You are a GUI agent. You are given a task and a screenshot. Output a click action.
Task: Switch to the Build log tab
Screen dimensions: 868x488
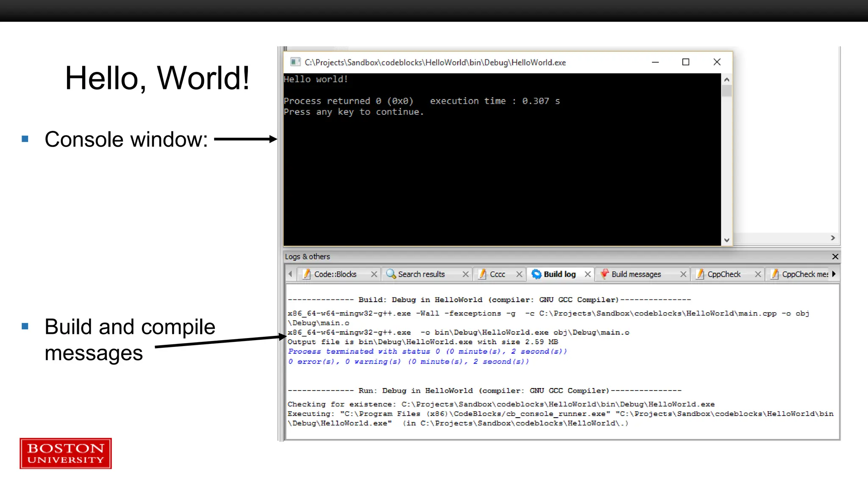point(559,274)
